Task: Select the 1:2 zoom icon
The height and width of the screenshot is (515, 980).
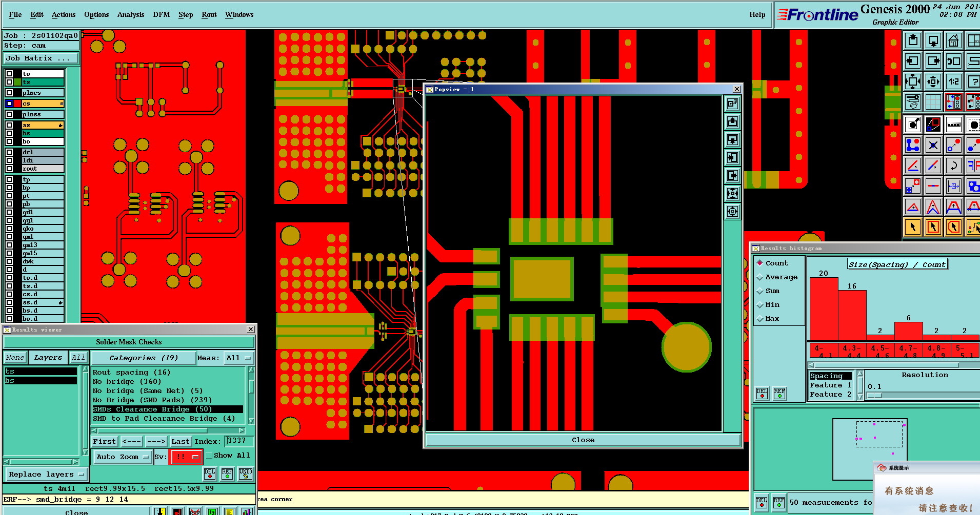Action: coord(953,81)
